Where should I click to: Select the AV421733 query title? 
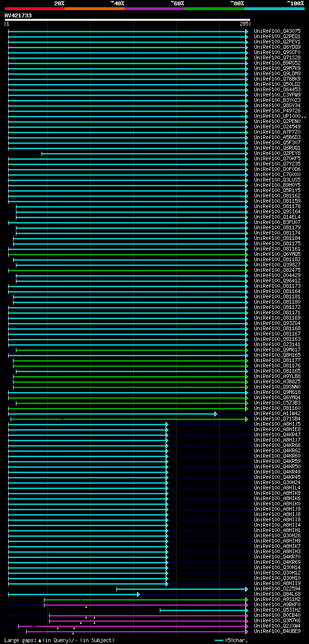tap(18, 15)
